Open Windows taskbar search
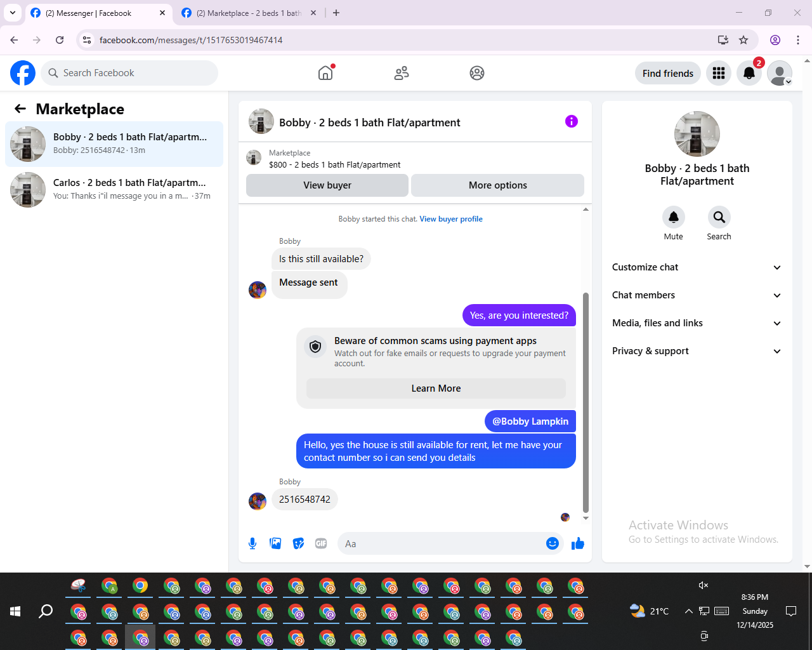This screenshot has height=650, width=812. 46,611
